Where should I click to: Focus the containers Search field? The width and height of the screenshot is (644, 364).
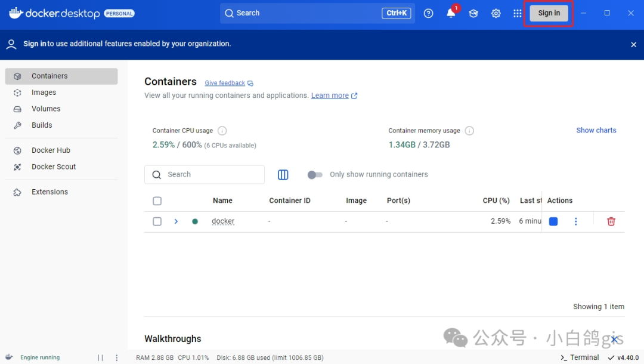click(x=205, y=175)
